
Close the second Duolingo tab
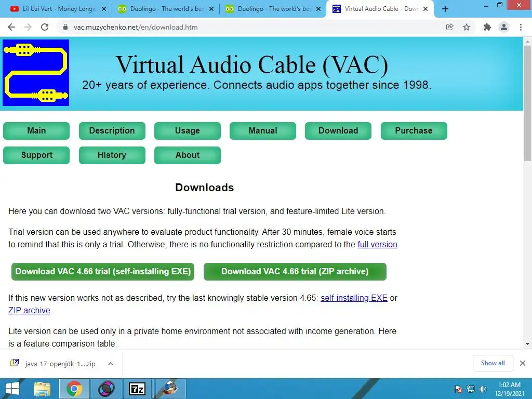coord(318,9)
